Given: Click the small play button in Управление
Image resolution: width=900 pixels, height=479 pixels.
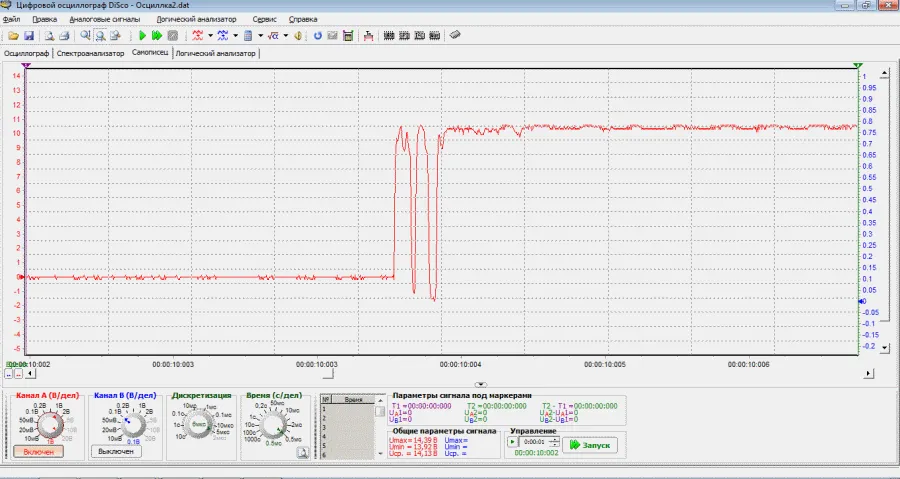Looking at the screenshot, I should [512, 442].
